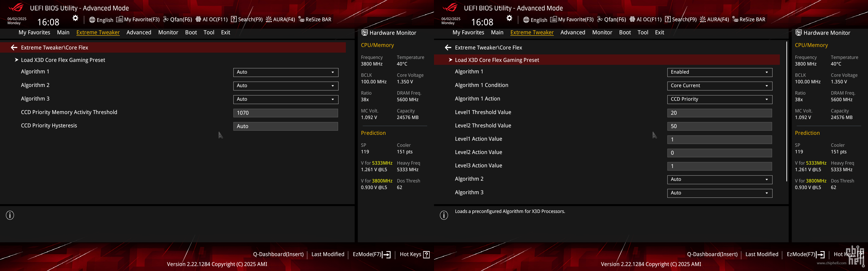Open Boot tab in right screen
Viewport: 868px width, 271px height.
pyautogui.click(x=625, y=32)
